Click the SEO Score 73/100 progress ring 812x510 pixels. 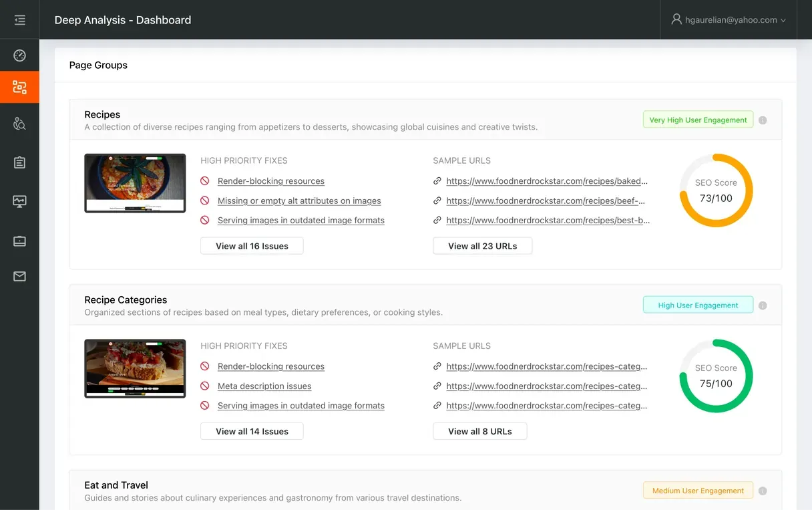[x=716, y=191]
